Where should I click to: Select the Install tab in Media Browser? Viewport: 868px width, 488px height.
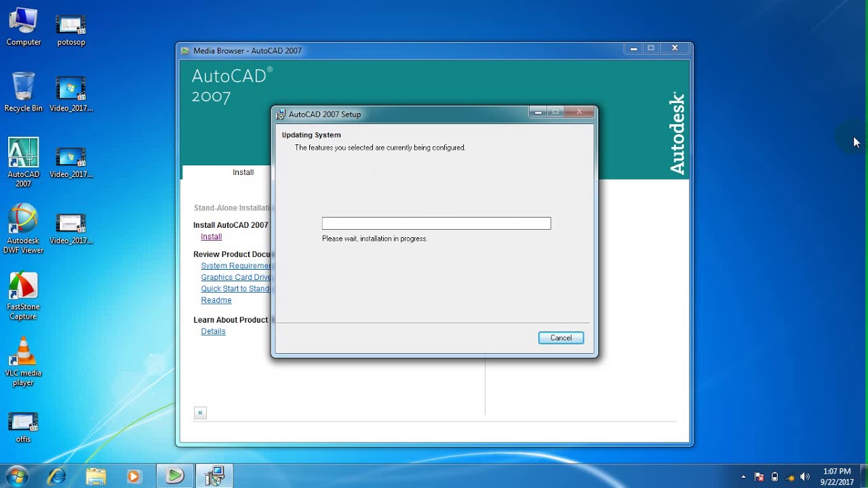(x=243, y=172)
